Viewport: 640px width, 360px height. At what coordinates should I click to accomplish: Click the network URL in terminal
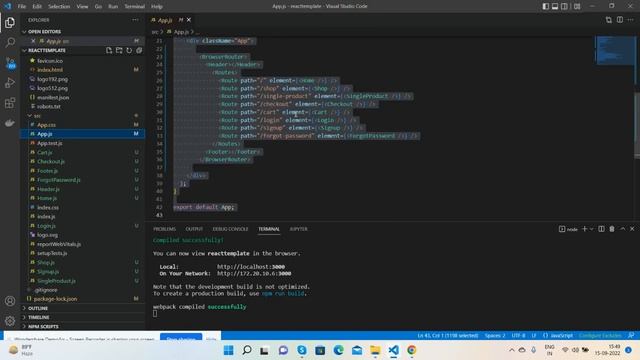(254, 273)
